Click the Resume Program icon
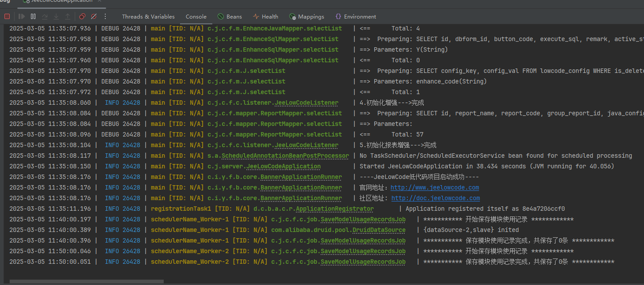Viewport: 644px width, 285px height. [22, 16]
